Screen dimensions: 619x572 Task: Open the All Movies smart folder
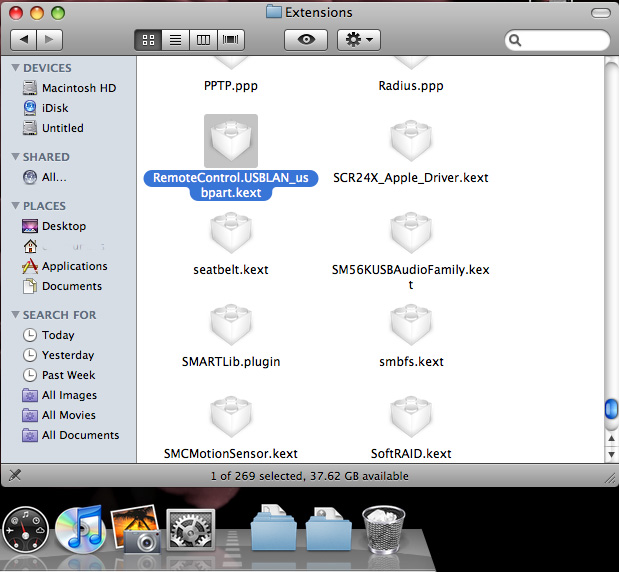coord(59,415)
